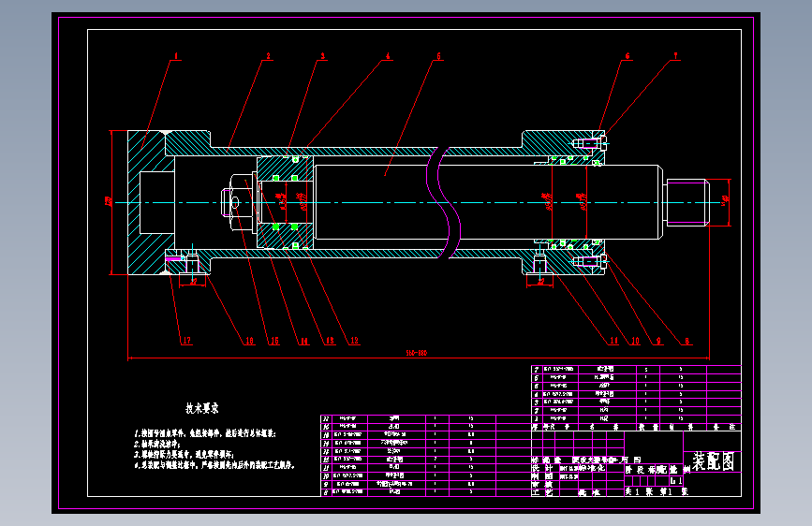812x526 pixels.
Task: Click the 技术要求 heading
Action: pos(202,408)
